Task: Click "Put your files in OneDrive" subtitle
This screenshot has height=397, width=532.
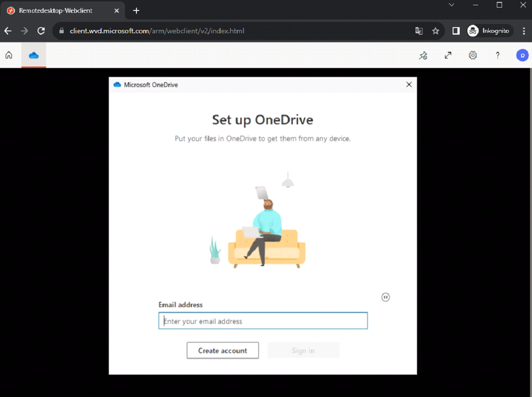Action: [x=262, y=138]
